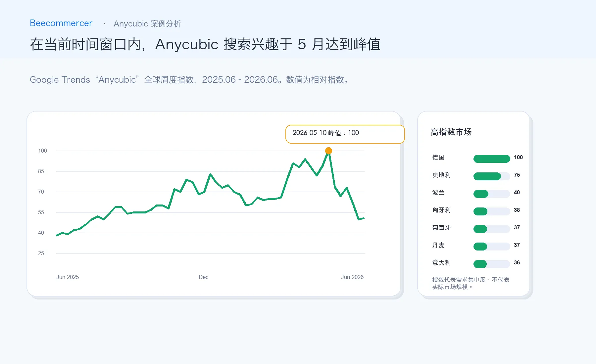Click the 'Jun 2026' x-axis label
This screenshot has height=364, width=596.
point(352,277)
